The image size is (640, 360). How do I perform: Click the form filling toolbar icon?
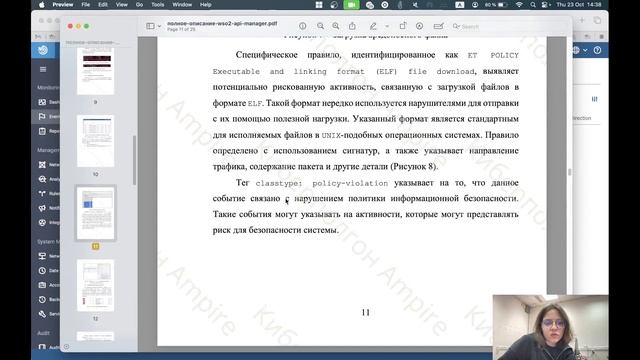point(438,26)
